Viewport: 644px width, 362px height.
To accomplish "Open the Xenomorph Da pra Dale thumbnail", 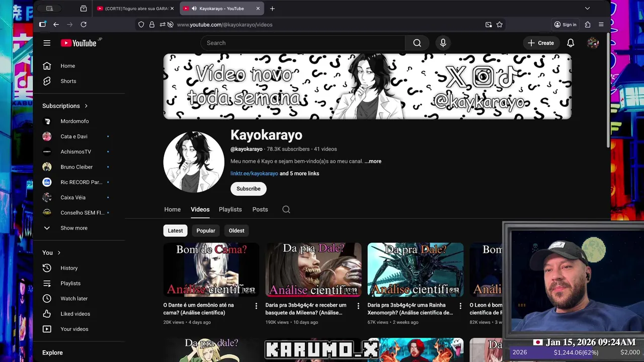I will point(416,269).
